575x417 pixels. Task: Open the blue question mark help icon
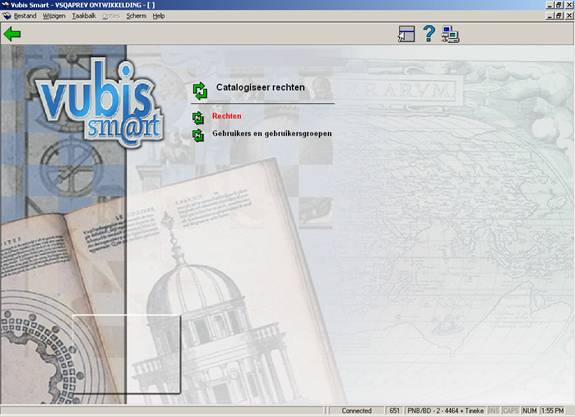pyautogui.click(x=429, y=34)
